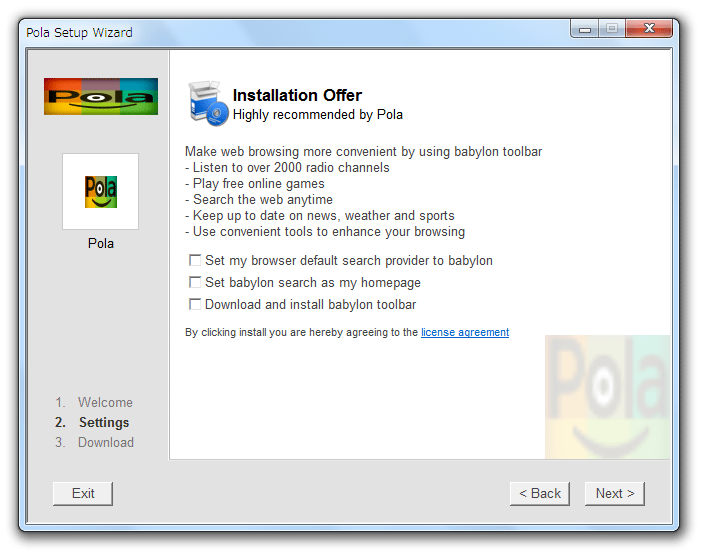The image size is (702, 554).
Task: Click 'Make web browsing more convenient' line
Action: click(x=364, y=151)
